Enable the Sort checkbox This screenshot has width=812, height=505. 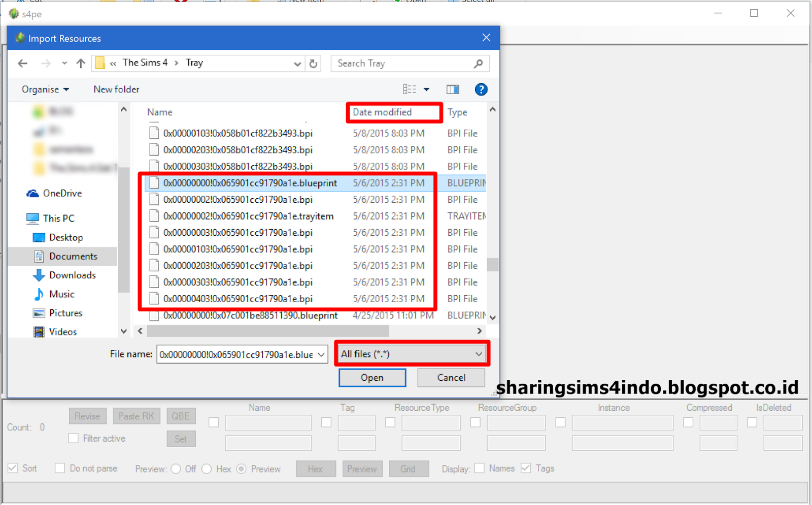[12, 467]
